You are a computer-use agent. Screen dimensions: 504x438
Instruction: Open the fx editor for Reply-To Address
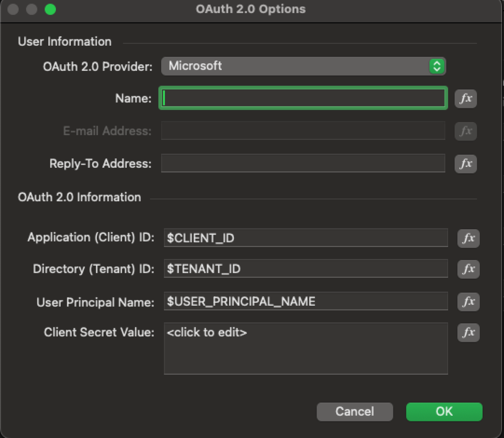coord(466,164)
